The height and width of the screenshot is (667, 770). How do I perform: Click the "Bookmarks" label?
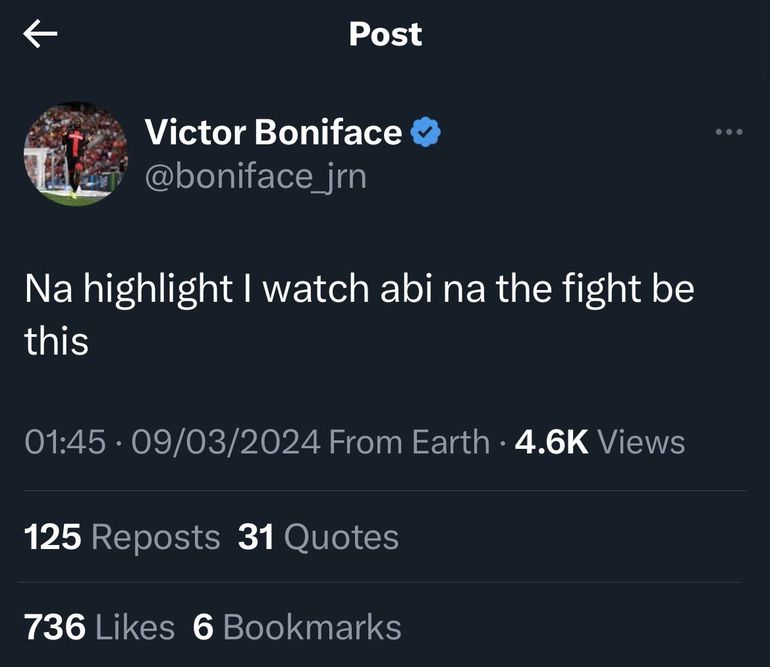tap(312, 628)
